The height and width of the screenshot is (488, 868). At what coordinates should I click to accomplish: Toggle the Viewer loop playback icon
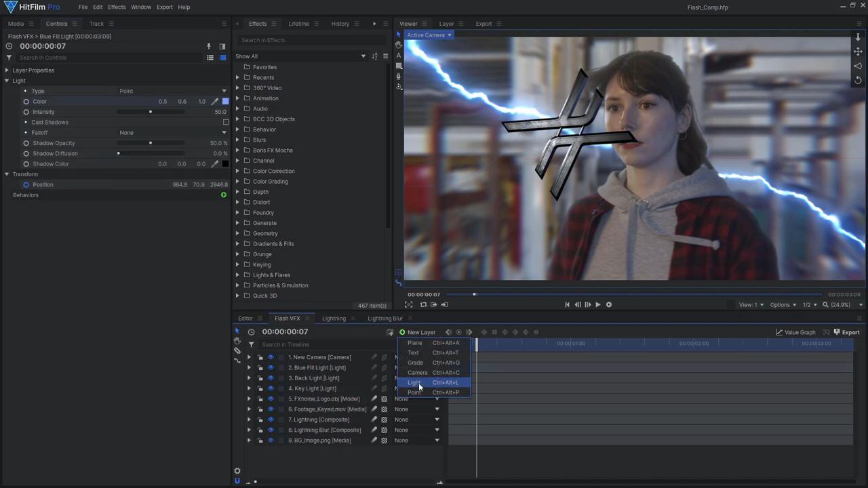point(423,305)
